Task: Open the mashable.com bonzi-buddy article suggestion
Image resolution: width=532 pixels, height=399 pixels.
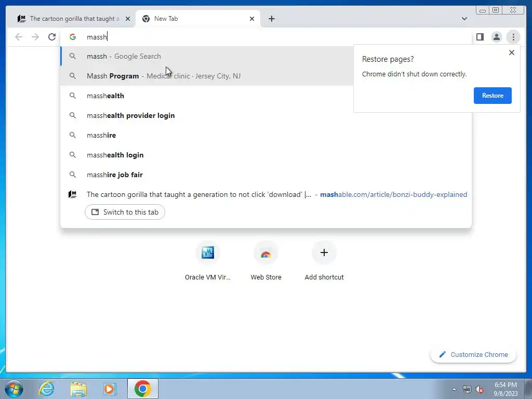Action: [x=266, y=194]
